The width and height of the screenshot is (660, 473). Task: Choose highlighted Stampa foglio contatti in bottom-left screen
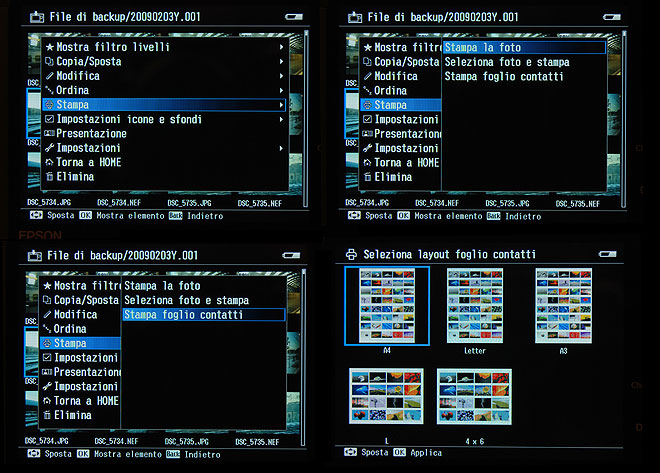(204, 315)
